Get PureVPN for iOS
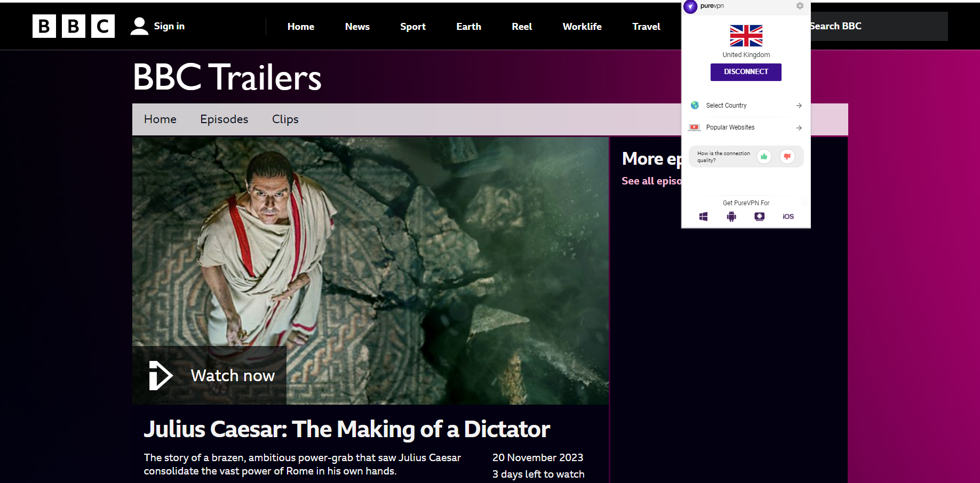Image resolution: width=980 pixels, height=483 pixels. click(x=787, y=216)
